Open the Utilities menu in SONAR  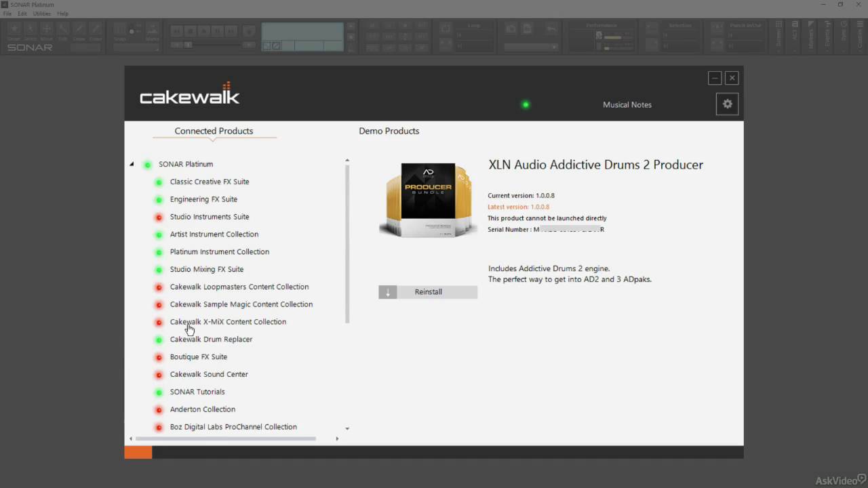[42, 14]
